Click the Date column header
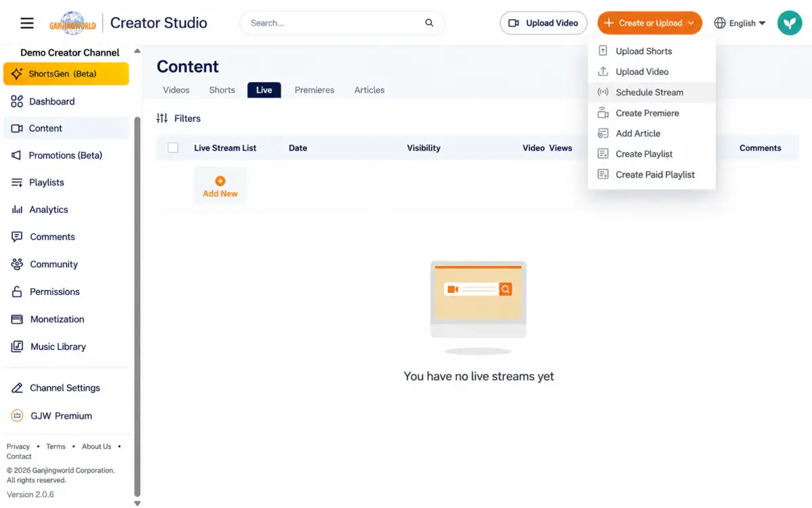The image size is (812, 508). (x=298, y=148)
